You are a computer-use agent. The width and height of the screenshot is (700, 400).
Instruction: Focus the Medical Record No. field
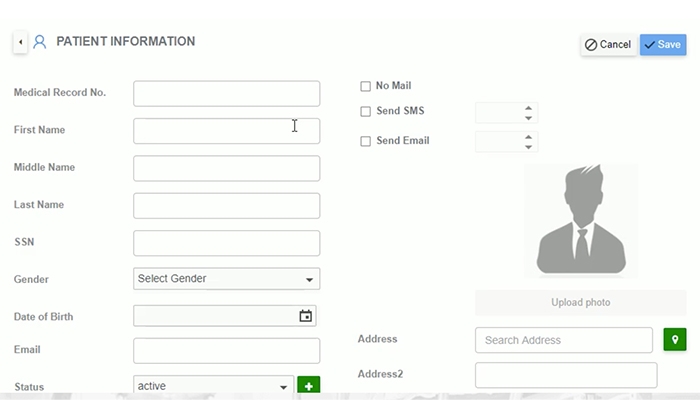tap(226, 93)
